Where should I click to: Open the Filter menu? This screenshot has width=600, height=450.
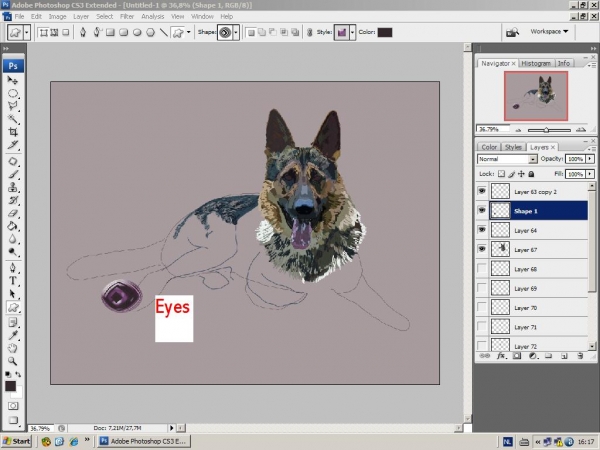tap(127, 16)
